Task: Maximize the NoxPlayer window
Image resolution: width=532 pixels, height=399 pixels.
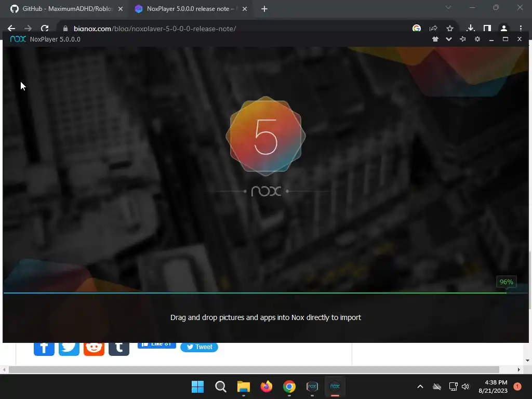Action: [506, 39]
